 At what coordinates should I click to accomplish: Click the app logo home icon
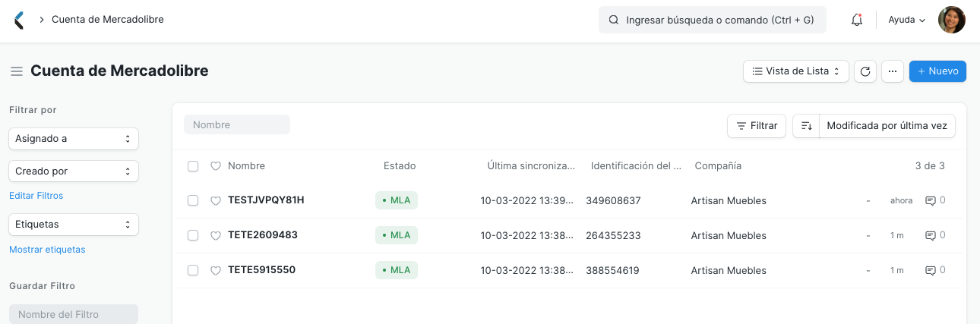pyautogui.click(x=19, y=20)
